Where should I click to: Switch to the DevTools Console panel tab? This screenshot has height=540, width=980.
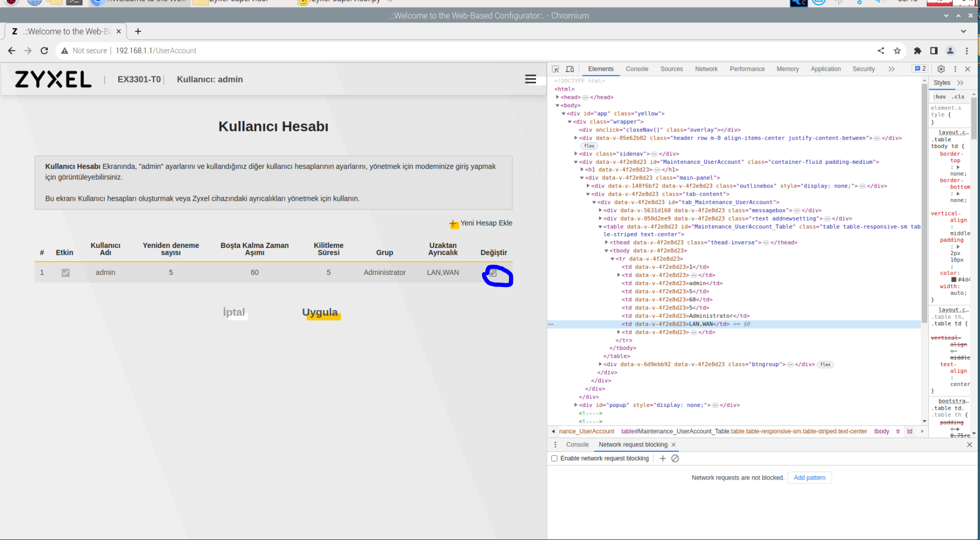pos(637,69)
